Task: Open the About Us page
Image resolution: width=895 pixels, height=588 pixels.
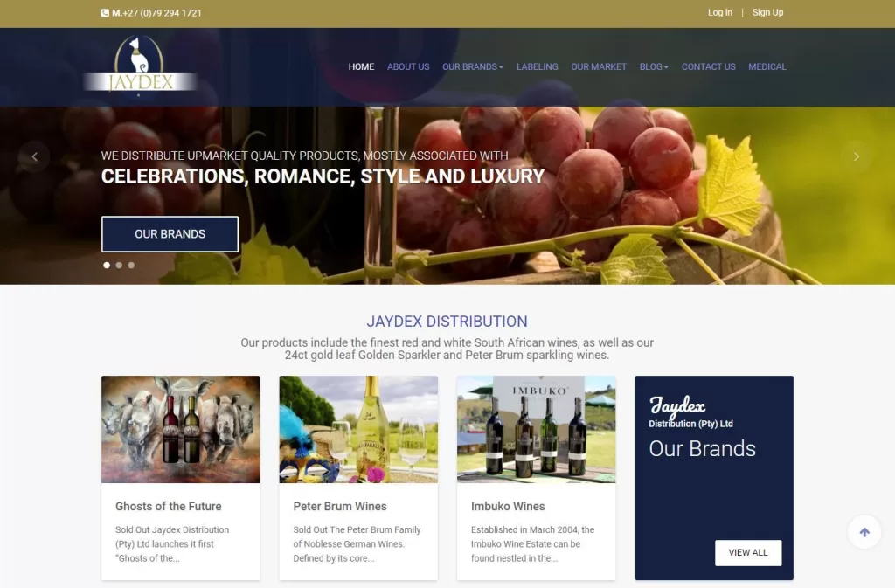Action: (x=408, y=66)
